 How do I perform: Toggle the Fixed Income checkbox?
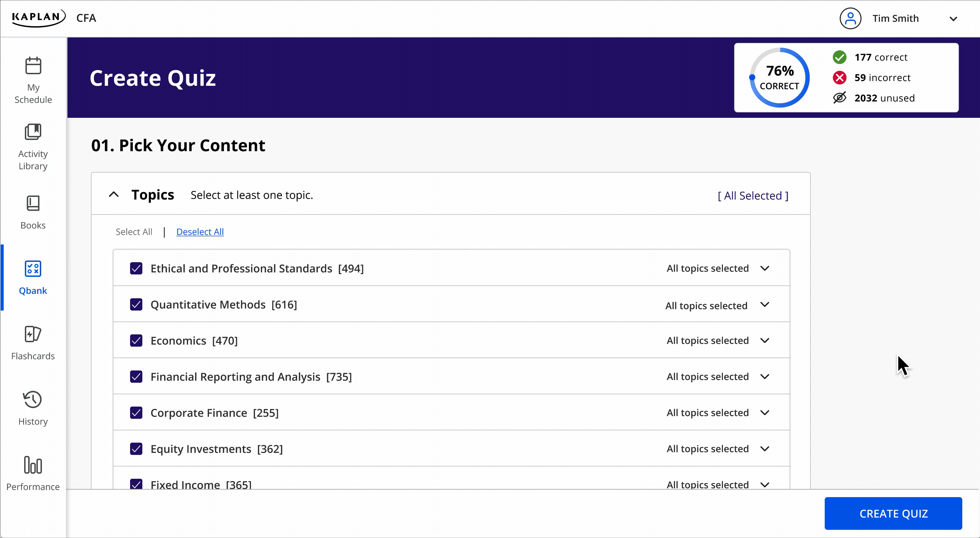(136, 484)
